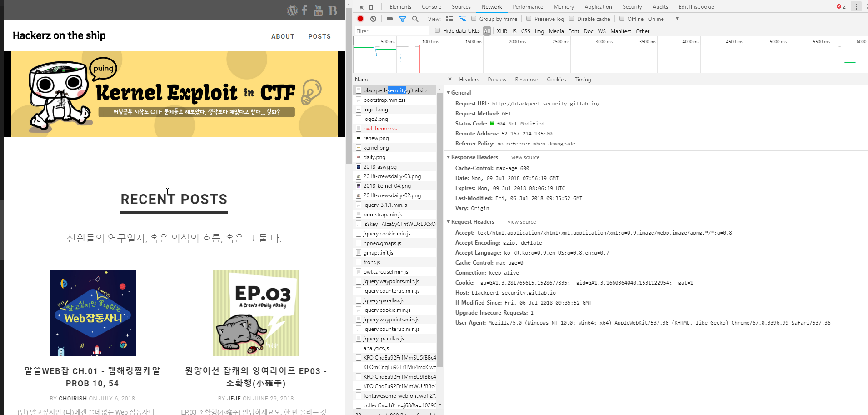Viewport: 868px width, 415px height.
Task: Open the Timing tab
Action: [582, 80]
